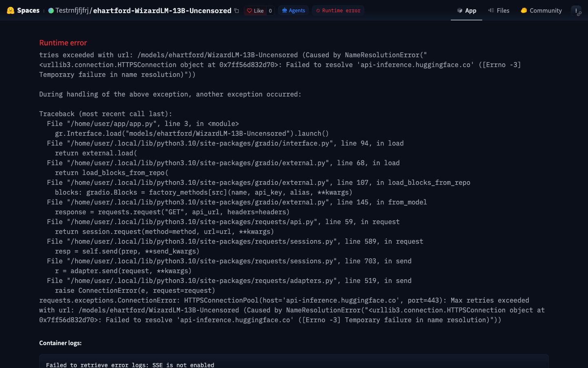Viewport: 588px width, 368px height.
Task: Click the "return session.request" code line
Action: coord(165,231)
